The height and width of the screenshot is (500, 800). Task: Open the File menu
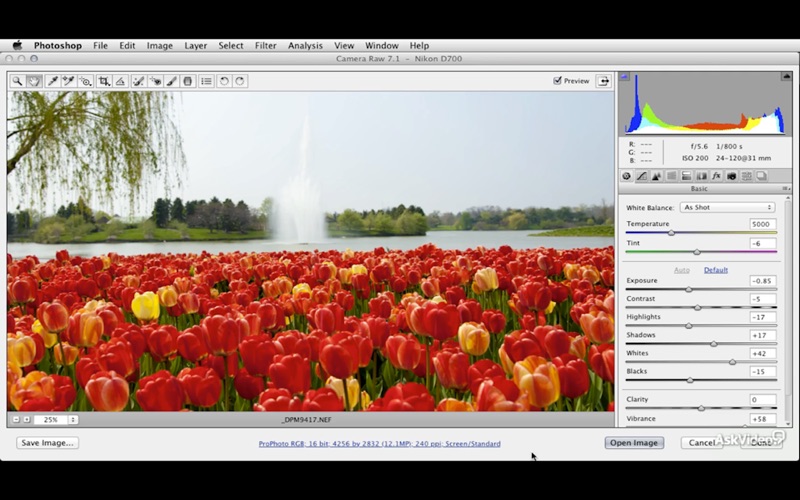tap(101, 45)
